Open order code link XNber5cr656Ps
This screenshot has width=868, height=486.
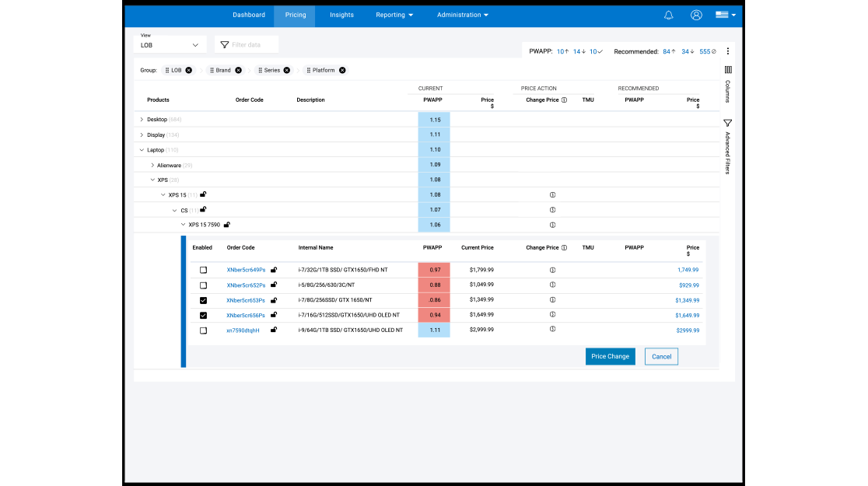click(246, 316)
